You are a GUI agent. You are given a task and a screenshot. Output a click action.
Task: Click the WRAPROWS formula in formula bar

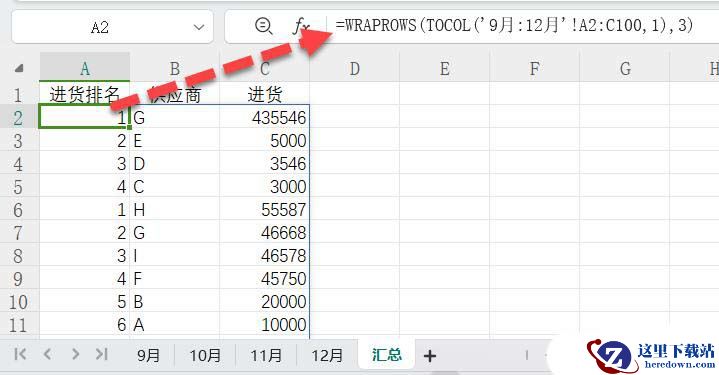514,25
